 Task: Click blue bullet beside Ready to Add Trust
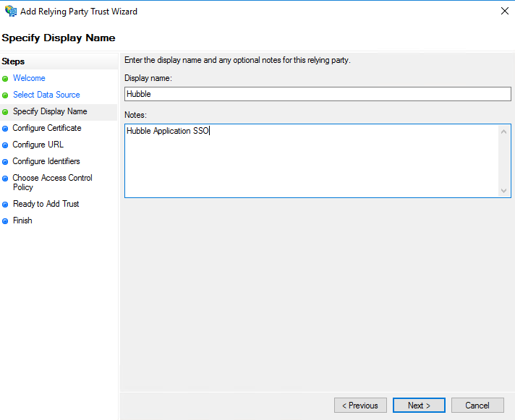point(5,205)
